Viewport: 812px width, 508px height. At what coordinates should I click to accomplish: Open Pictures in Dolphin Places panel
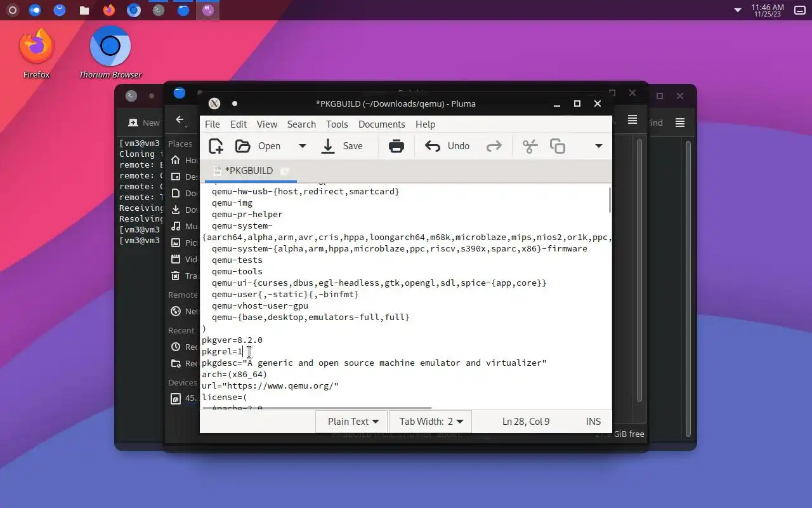pyautogui.click(x=183, y=243)
